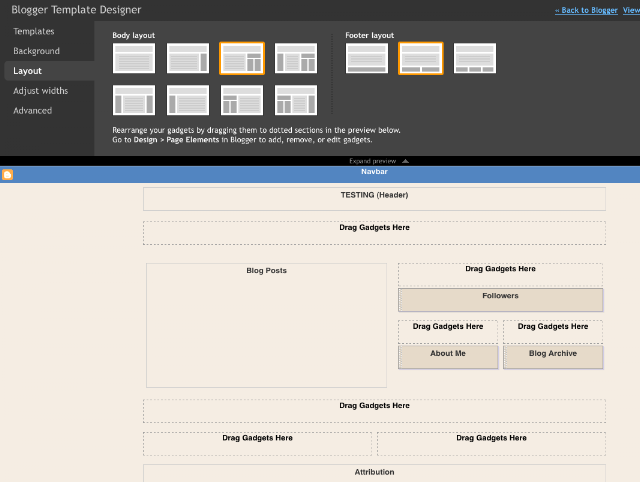Click the View link at top right

[x=631, y=11]
